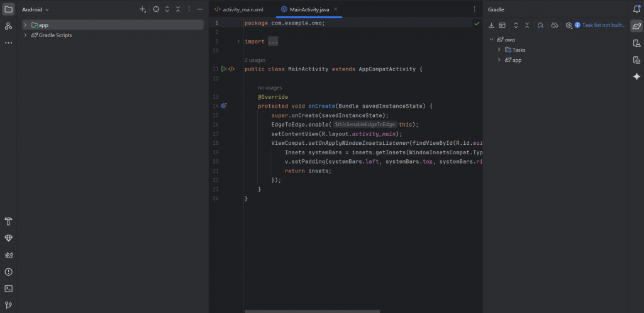Click the no usages hint above onCreate
Image resolution: width=644 pixels, height=313 pixels.
(270, 88)
